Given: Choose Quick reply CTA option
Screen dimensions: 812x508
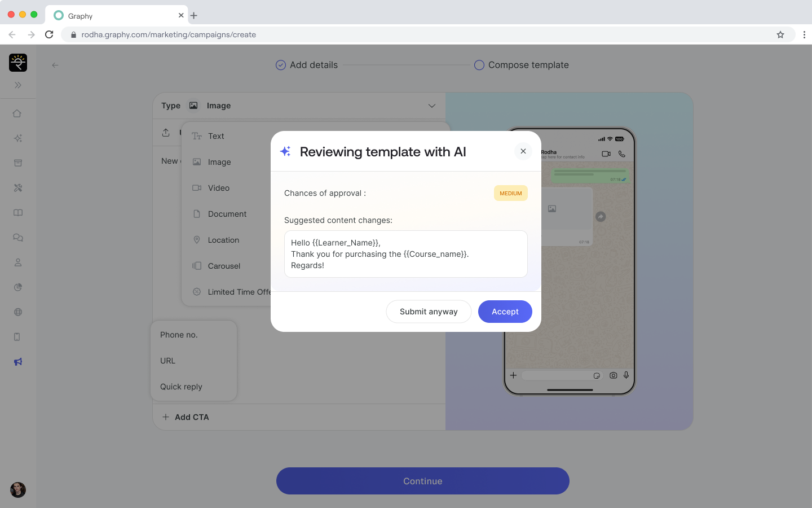Looking at the screenshot, I should [181, 387].
